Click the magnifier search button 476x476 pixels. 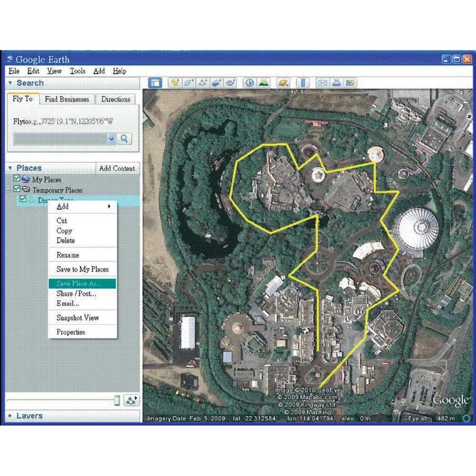point(124,139)
